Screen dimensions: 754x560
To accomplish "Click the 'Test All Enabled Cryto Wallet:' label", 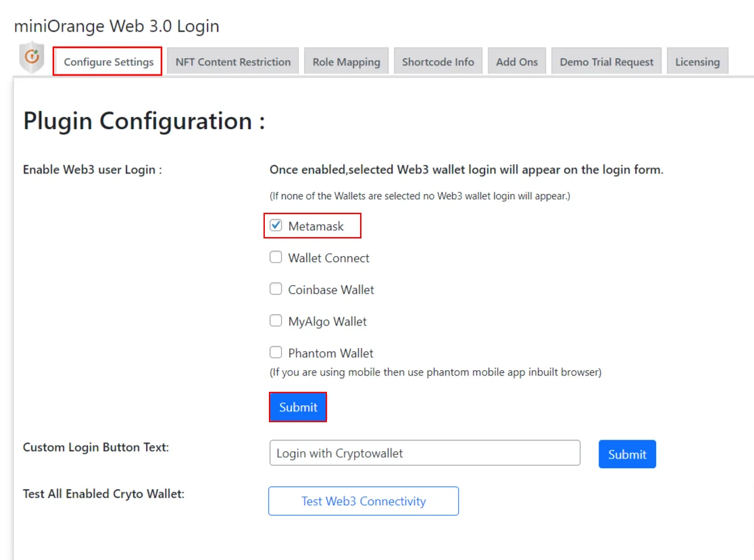I will pos(103,494).
